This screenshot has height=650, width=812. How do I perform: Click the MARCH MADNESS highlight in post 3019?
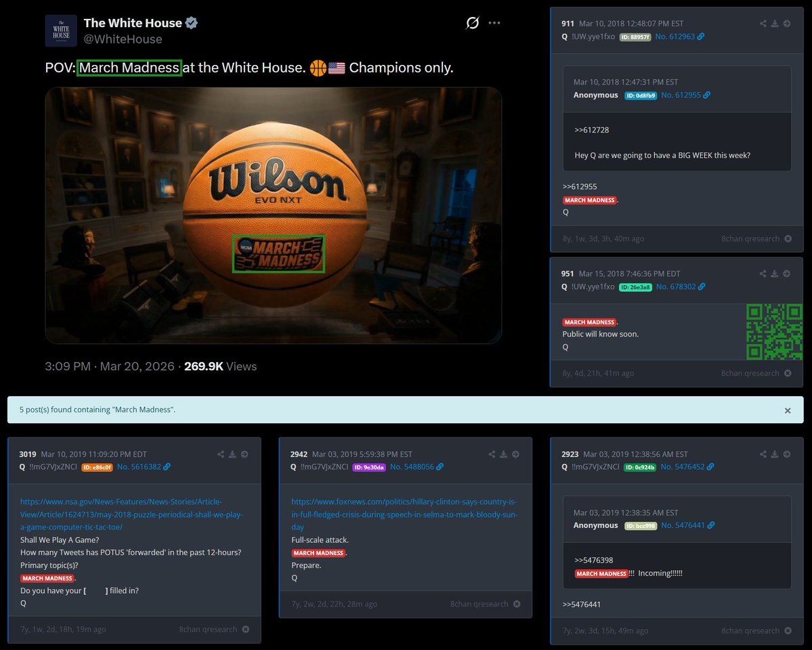[47, 578]
